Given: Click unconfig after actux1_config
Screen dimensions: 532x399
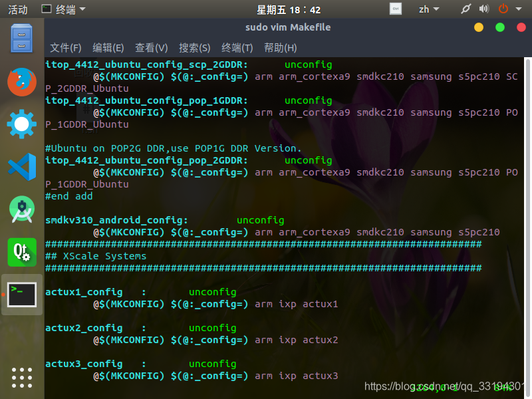Looking at the screenshot, I should coord(212,292).
